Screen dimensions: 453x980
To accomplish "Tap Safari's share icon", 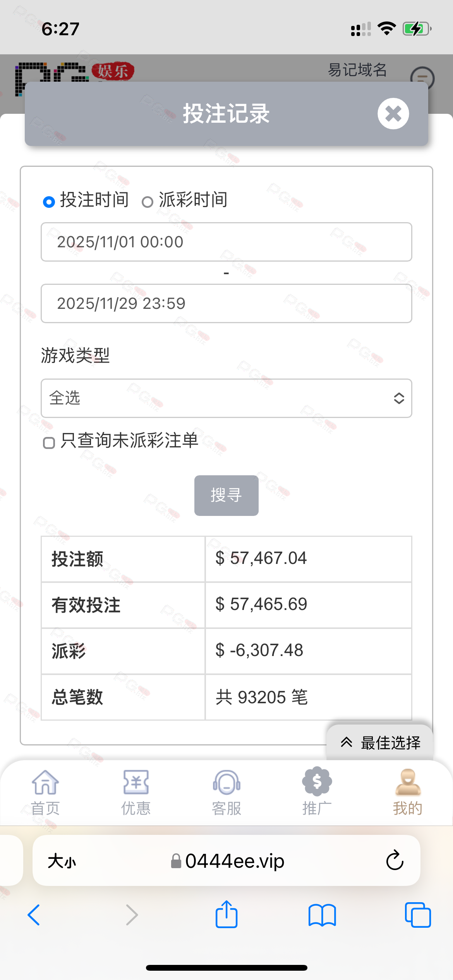I will click(x=226, y=915).
